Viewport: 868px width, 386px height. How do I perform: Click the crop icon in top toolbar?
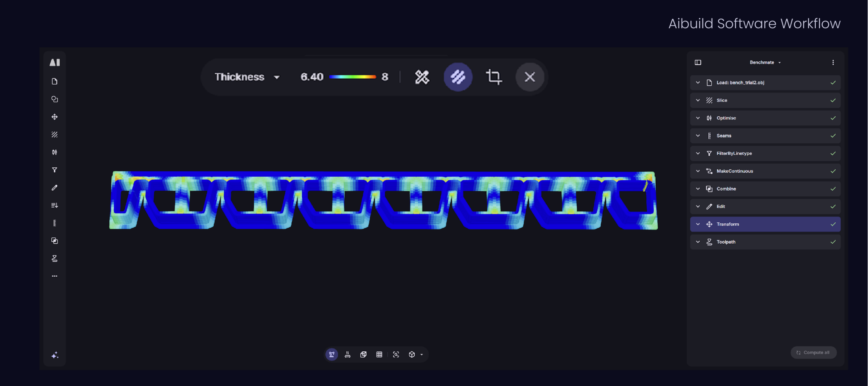click(494, 77)
